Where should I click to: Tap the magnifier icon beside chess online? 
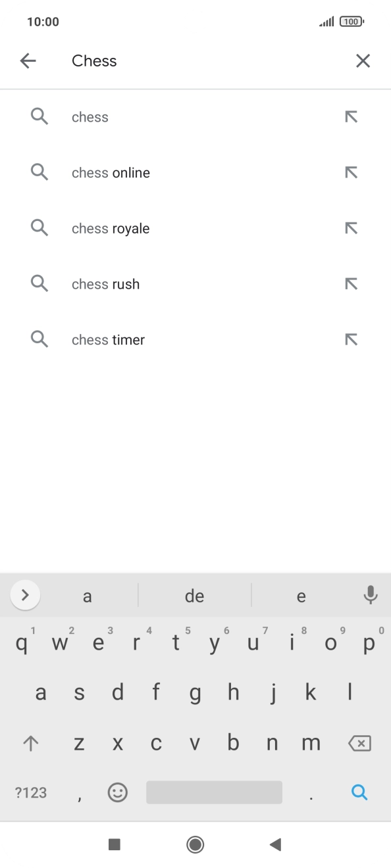click(39, 172)
